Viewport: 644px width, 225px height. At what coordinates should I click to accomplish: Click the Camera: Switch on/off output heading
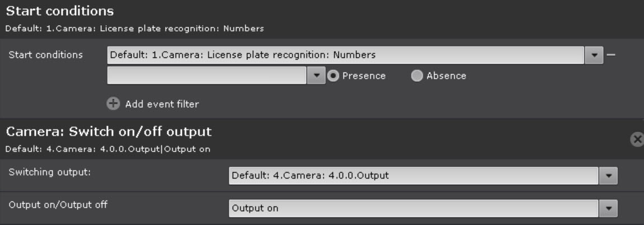coord(109,132)
